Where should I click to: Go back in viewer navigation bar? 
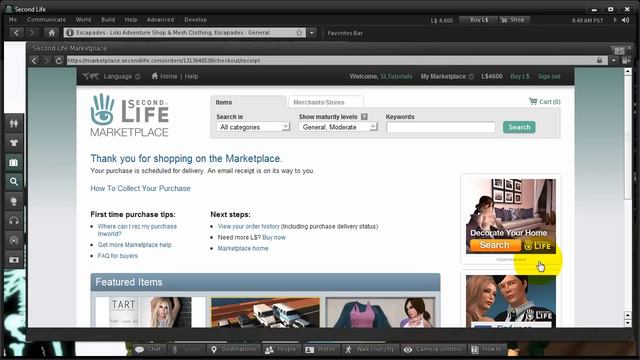(16, 33)
